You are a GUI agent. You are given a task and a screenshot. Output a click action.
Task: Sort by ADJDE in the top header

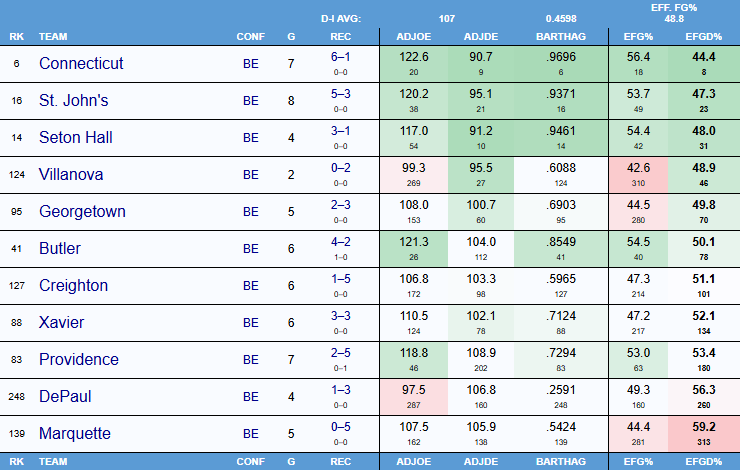click(x=481, y=37)
